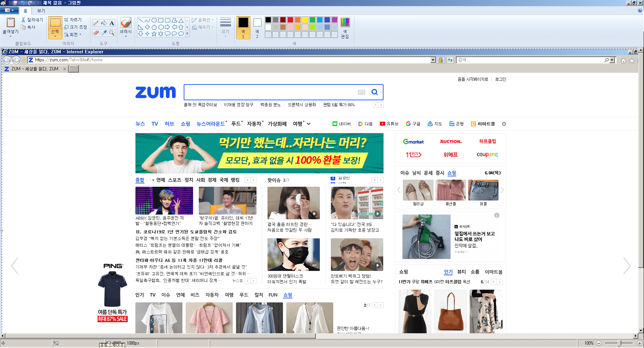The height and width of the screenshot is (348, 644).
Task: Click the zoom out minus button in status bar
Action: 599,343
